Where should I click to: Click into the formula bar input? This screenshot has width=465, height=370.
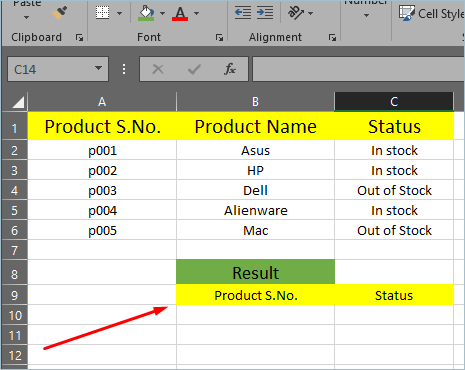coord(358,69)
